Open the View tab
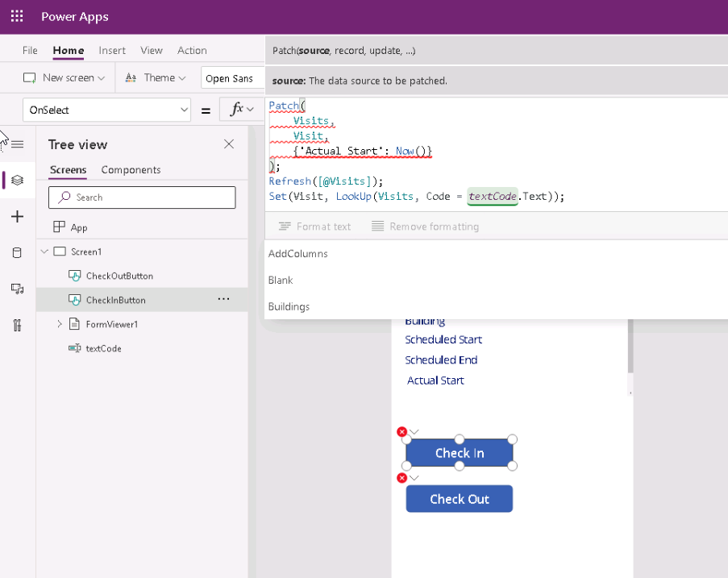This screenshot has width=728, height=578. 152,51
